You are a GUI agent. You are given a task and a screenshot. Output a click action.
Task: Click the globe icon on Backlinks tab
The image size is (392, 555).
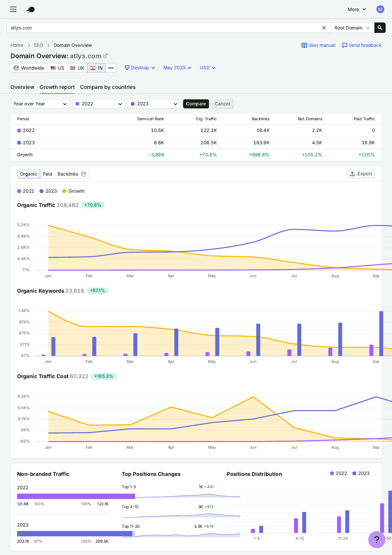(84, 174)
